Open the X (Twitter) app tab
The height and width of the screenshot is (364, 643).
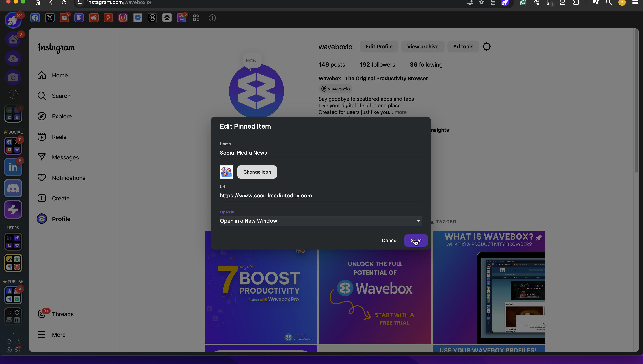coord(50,18)
